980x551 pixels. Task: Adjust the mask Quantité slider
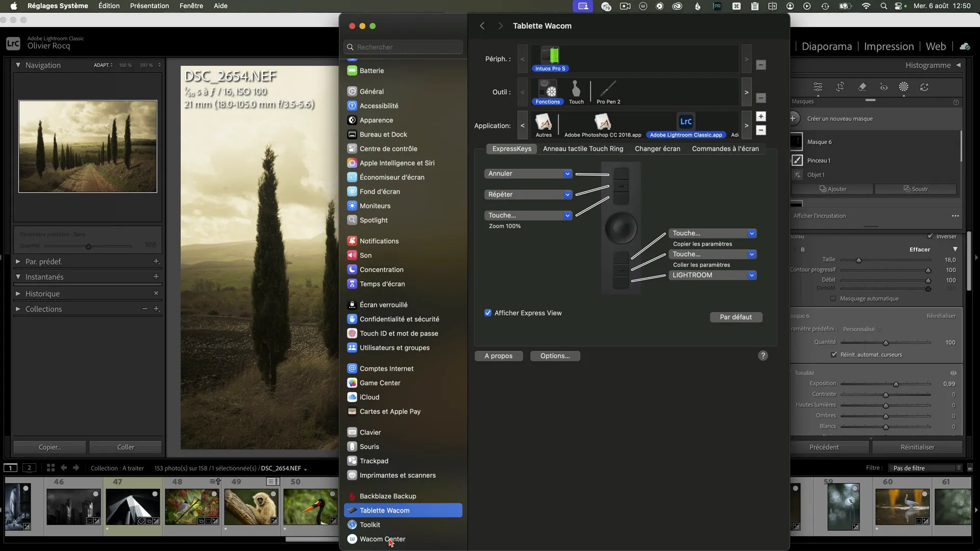(886, 342)
